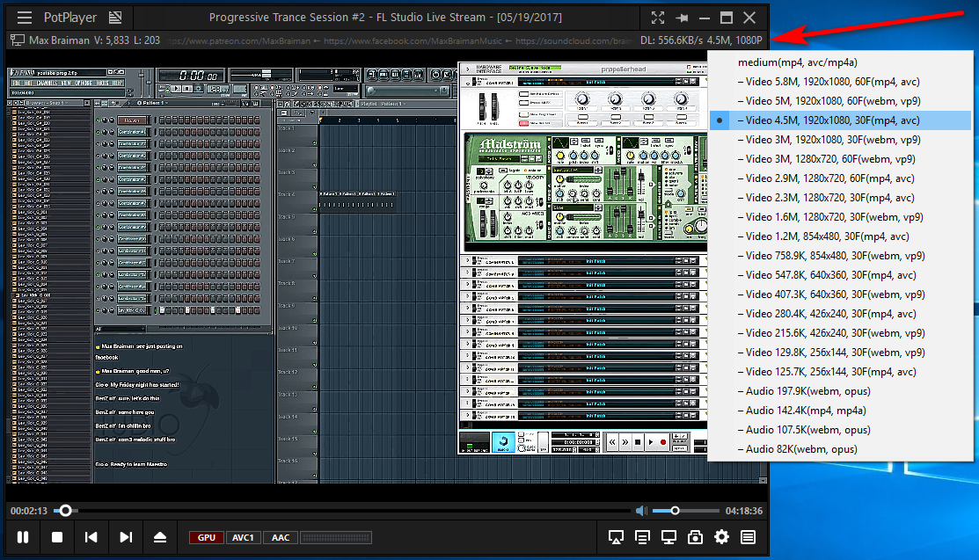The width and height of the screenshot is (979, 560).
Task: Capture a screenshot with the camera icon
Action: point(695,537)
